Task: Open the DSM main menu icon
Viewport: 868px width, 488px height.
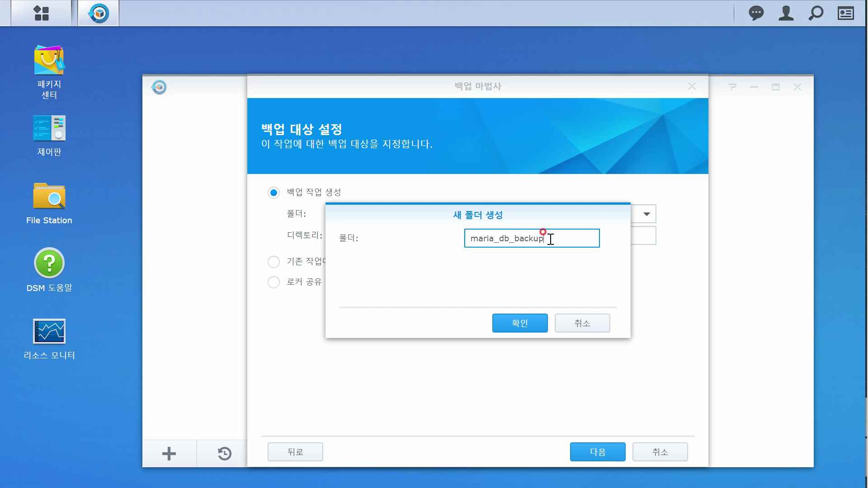Action: (41, 13)
